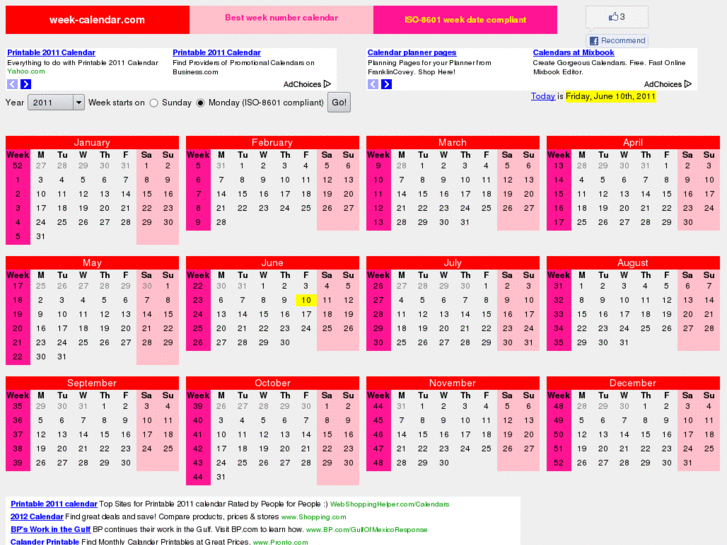The width and height of the screenshot is (727, 545).
Task: Click the November month header
Action: pyautogui.click(x=453, y=383)
